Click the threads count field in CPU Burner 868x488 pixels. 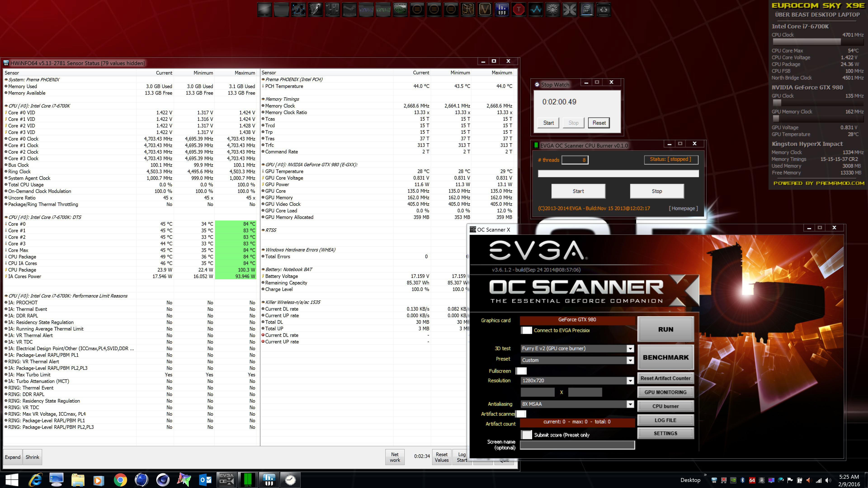(x=575, y=160)
